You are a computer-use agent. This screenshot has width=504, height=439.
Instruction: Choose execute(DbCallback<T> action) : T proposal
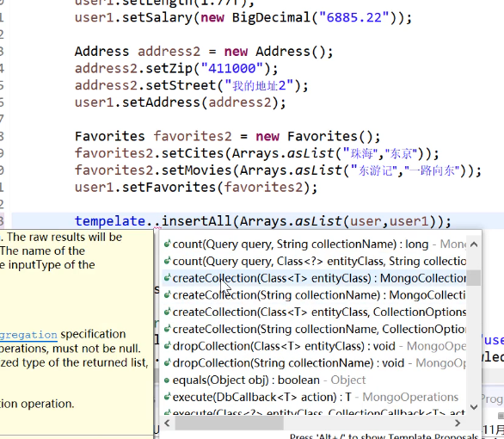pyautogui.click(x=315, y=397)
